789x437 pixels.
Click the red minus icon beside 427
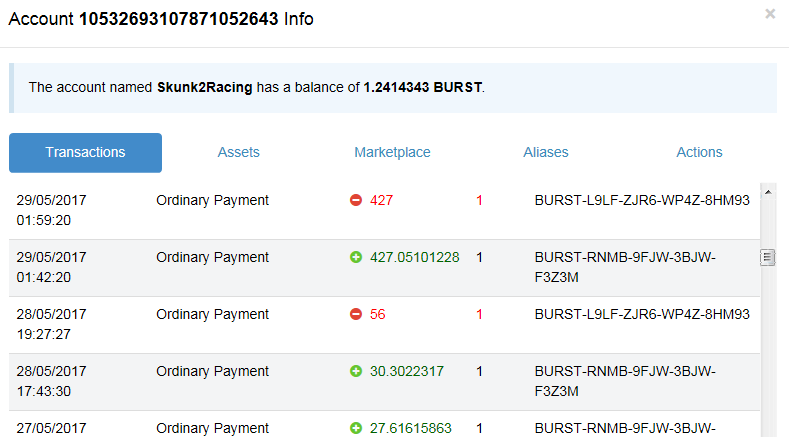[x=356, y=200]
